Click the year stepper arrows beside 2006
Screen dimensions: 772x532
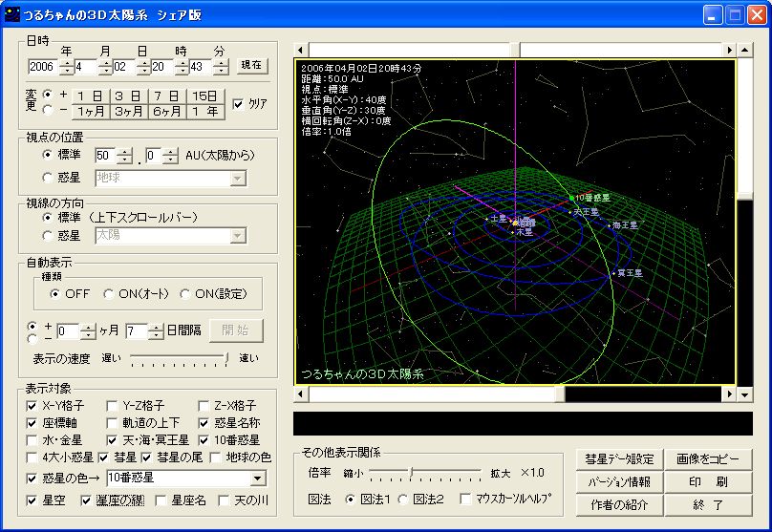(x=66, y=67)
